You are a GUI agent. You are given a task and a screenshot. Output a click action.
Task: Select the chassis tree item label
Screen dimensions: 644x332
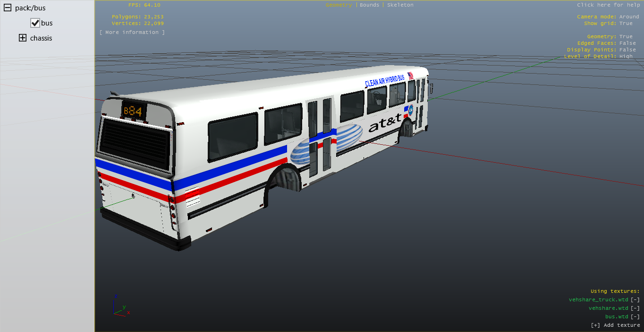point(41,38)
